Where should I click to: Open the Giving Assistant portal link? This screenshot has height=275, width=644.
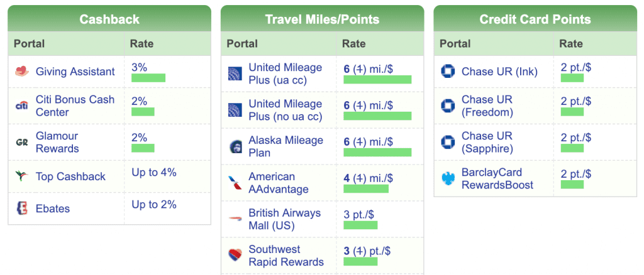(x=75, y=72)
